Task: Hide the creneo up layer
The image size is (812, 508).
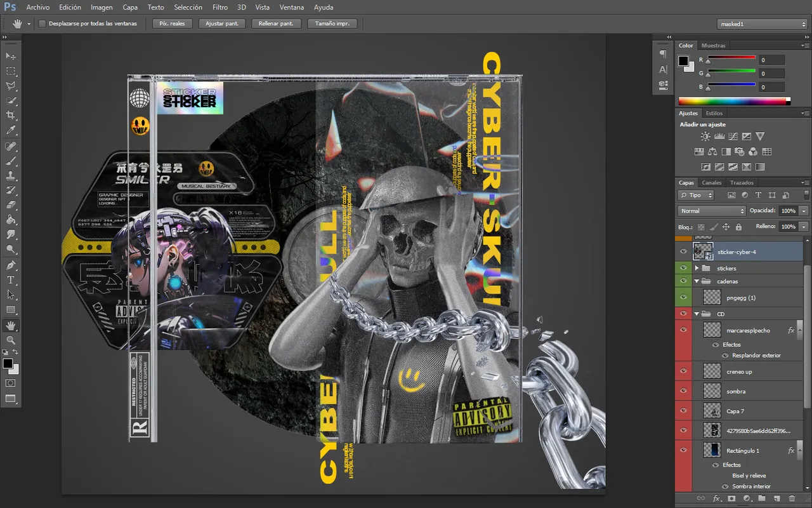Action: pyautogui.click(x=683, y=371)
